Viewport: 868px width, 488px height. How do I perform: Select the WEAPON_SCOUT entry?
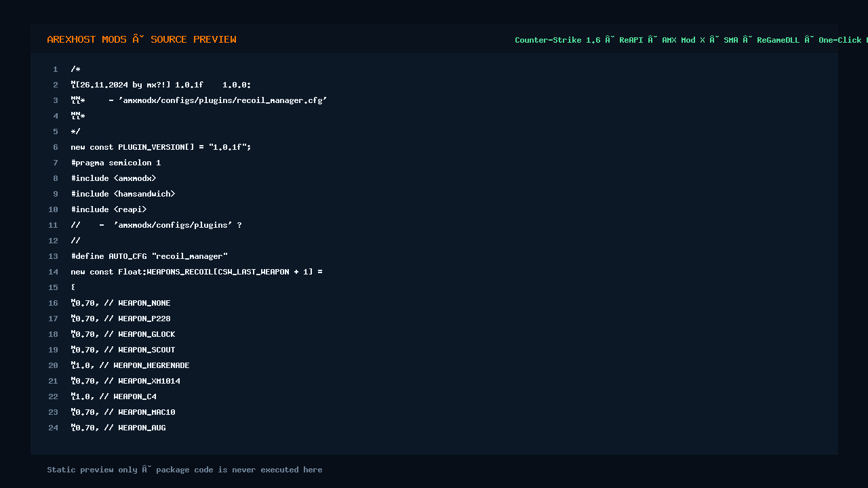123,350
